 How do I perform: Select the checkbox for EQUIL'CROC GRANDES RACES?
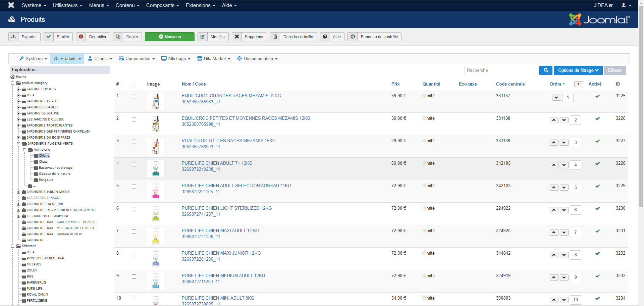pos(134,97)
